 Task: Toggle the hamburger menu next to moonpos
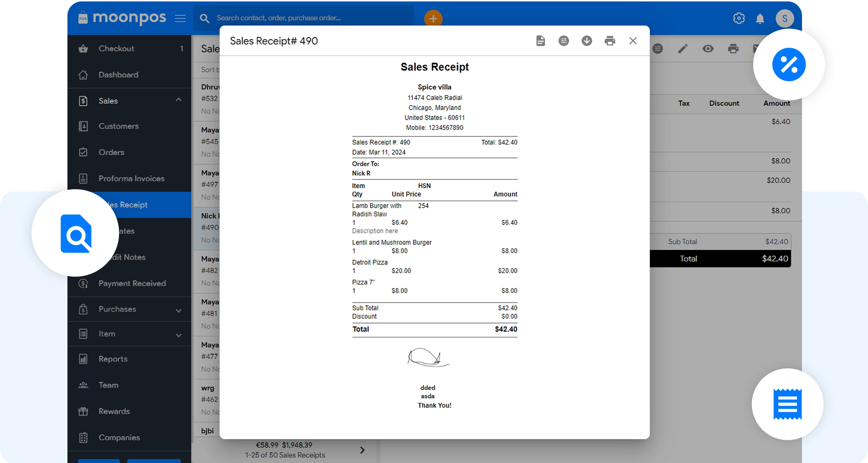[180, 18]
